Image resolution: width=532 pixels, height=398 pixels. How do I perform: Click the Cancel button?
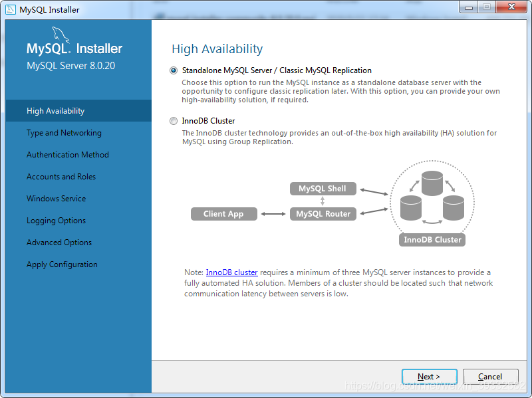click(x=490, y=377)
